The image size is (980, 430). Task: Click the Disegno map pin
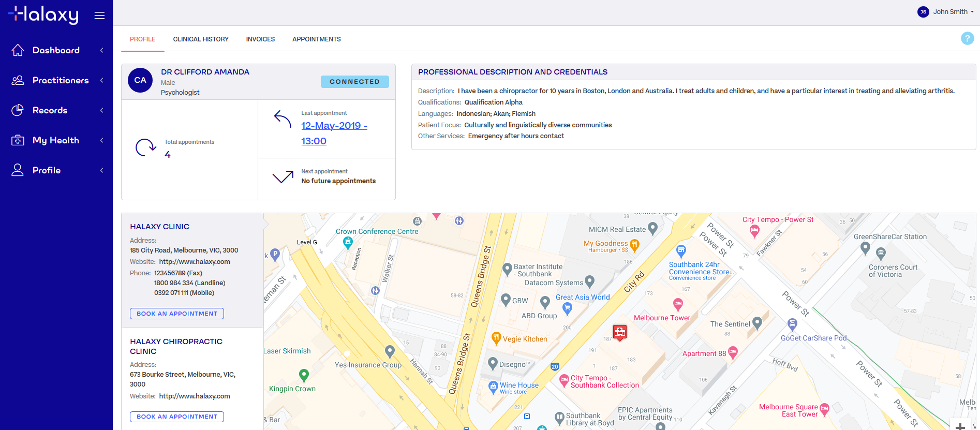point(493,363)
